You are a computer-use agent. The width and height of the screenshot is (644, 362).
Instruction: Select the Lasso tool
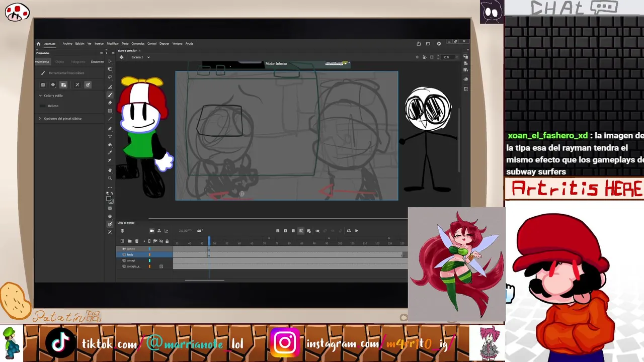110,77
